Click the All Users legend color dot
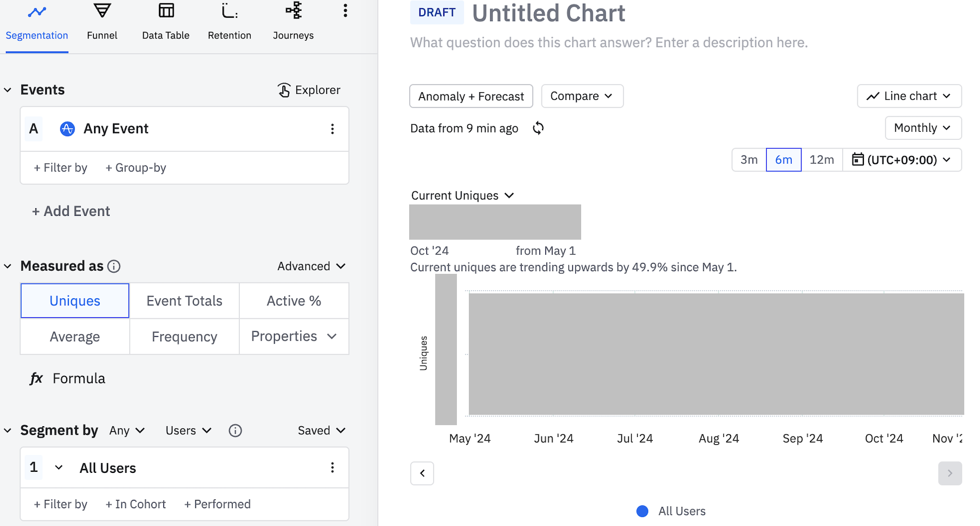Image resolution: width=980 pixels, height=526 pixels. pos(642,511)
